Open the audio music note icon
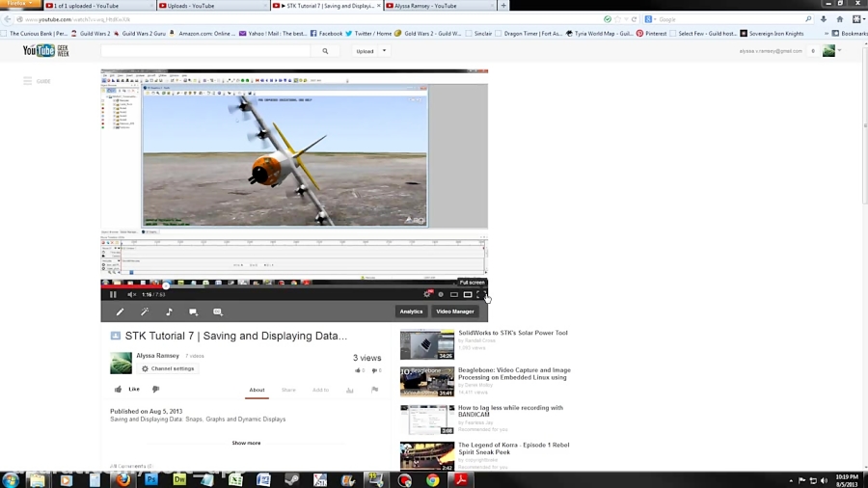Screen dimensions: 868x488 pos(169,312)
